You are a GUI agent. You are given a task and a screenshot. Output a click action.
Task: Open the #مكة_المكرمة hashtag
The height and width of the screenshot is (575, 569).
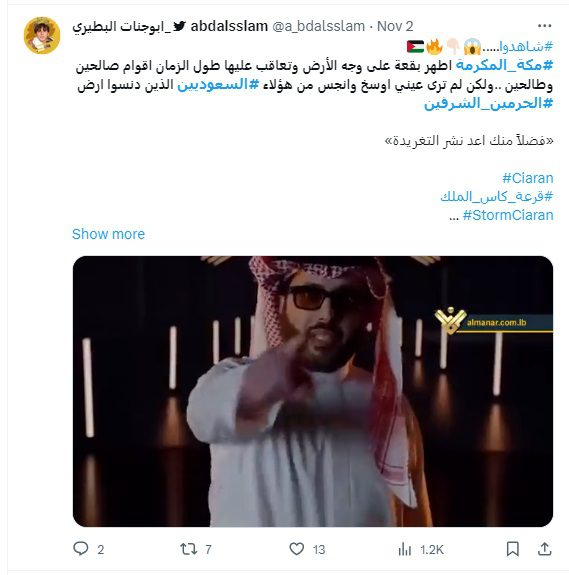pyautogui.click(x=504, y=66)
